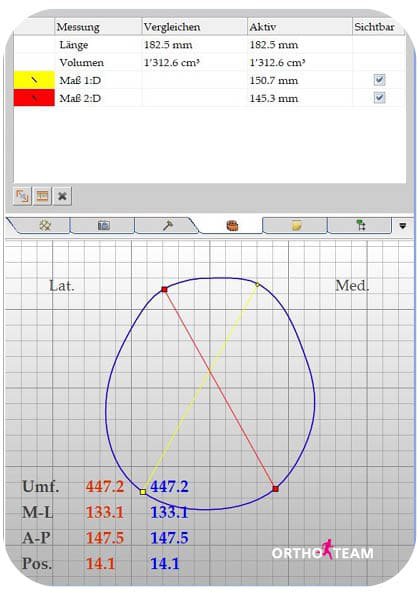Click the Vergleichen column header
This screenshot has height=595, width=420.
pyautogui.click(x=195, y=27)
